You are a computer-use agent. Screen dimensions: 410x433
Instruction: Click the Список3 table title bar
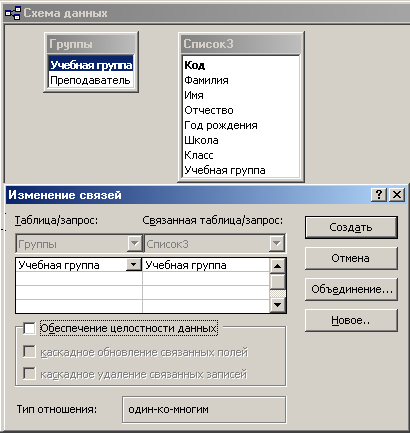click(241, 44)
